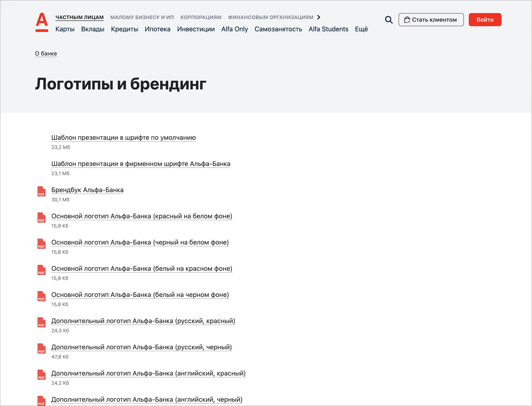Open the Ещё menu
The height and width of the screenshot is (406, 532).
(361, 29)
